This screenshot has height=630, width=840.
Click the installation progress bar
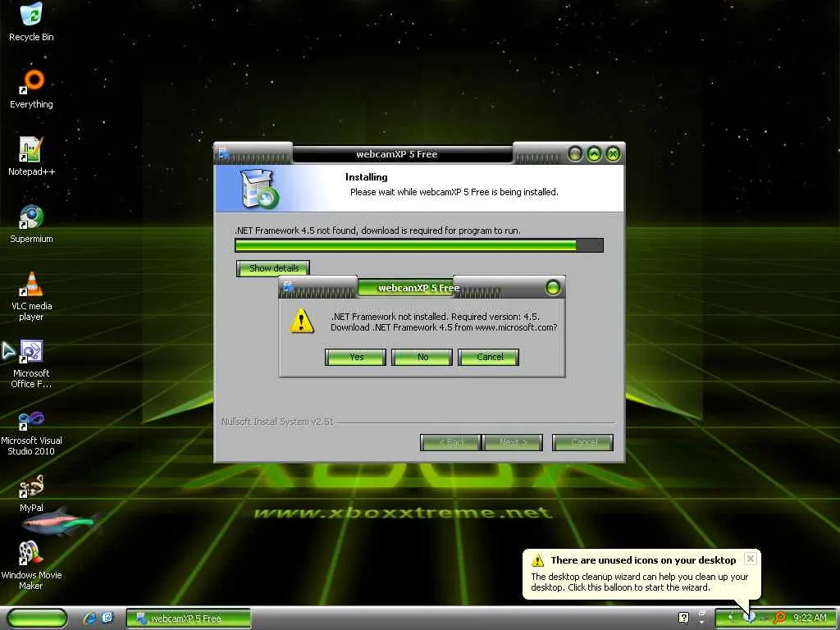pos(419,245)
